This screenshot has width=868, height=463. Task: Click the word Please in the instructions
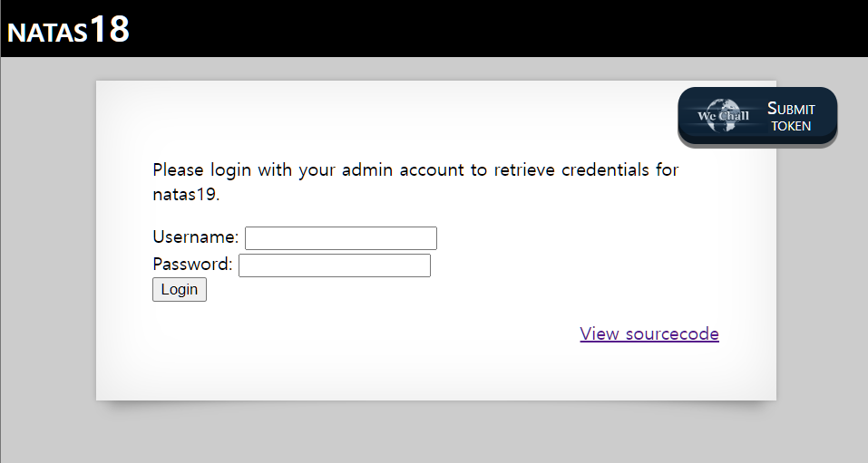point(179,169)
